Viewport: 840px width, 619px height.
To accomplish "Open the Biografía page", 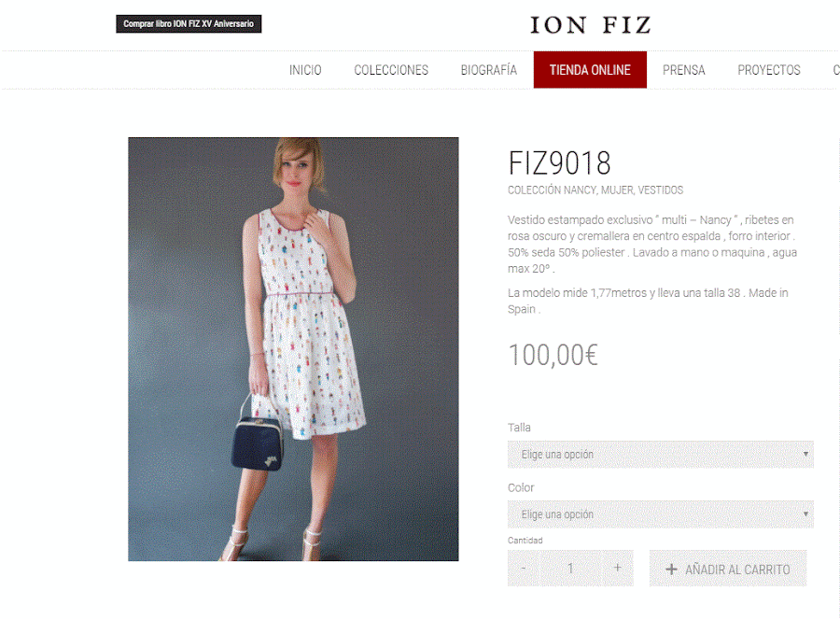I will [488, 70].
